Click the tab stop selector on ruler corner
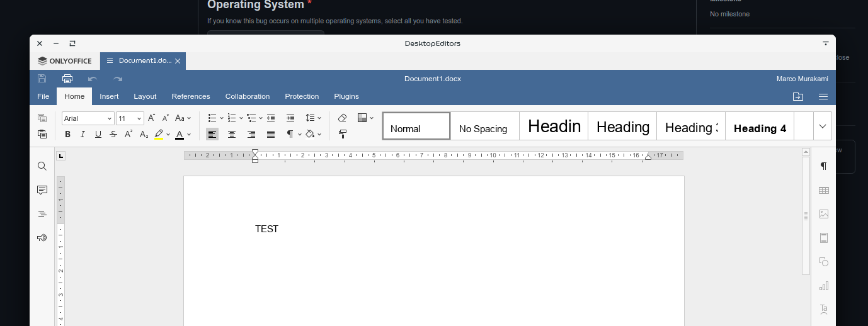The width and height of the screenshot is (868, 326). tap(61, 155)
